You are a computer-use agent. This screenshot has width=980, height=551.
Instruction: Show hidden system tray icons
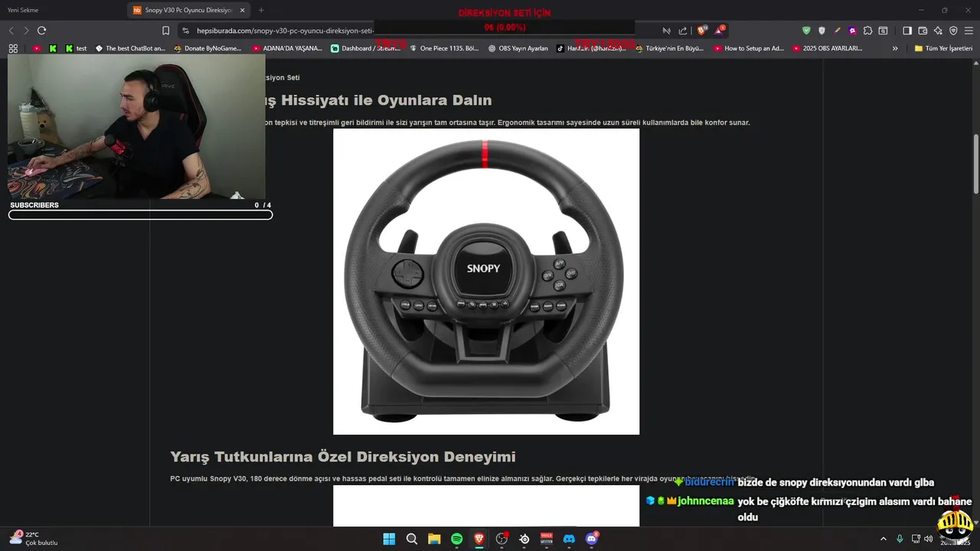pyautogui.click(x=883, y=539)
